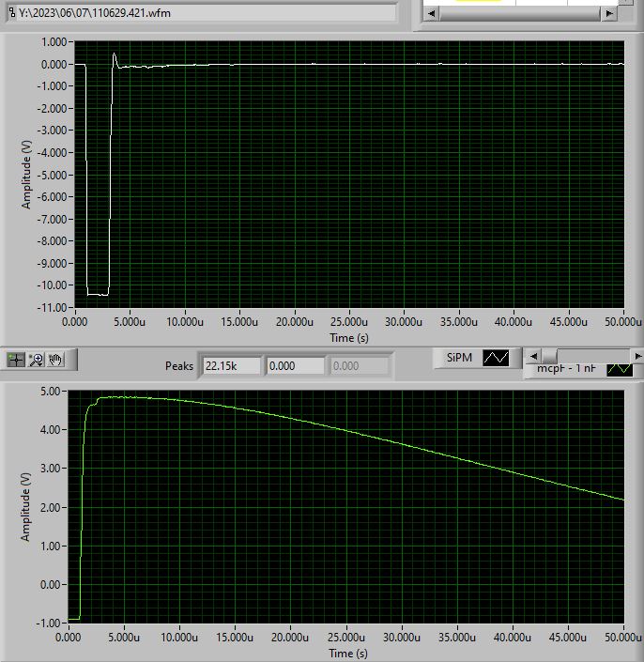Click the Peaks label
Viewport: 644px width, 662px height.
179,365
